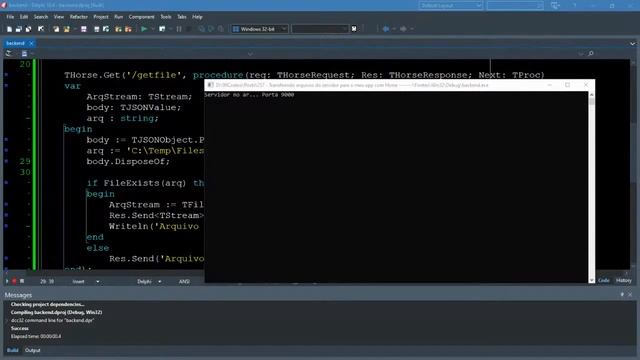Switch to the History view tab
This screenshot has height=360, width=640.
pos(623,280)
